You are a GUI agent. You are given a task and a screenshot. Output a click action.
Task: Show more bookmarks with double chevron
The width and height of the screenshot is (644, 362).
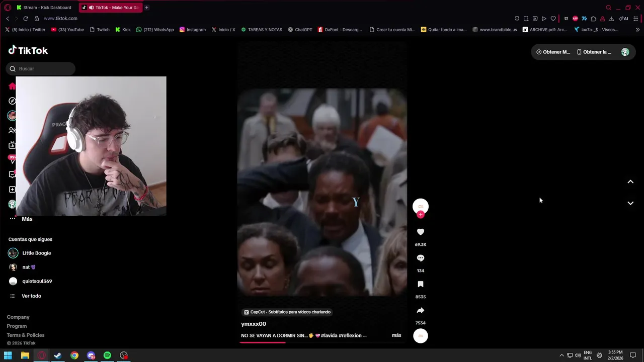point(637,30)
